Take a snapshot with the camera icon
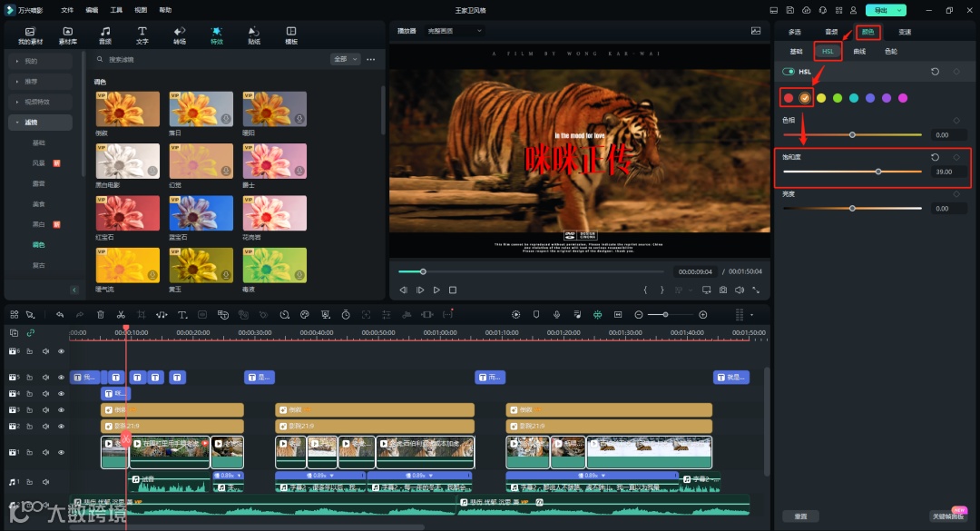This screenshot has width=980, height=531. pyautogui.click(x=723, y=290)
